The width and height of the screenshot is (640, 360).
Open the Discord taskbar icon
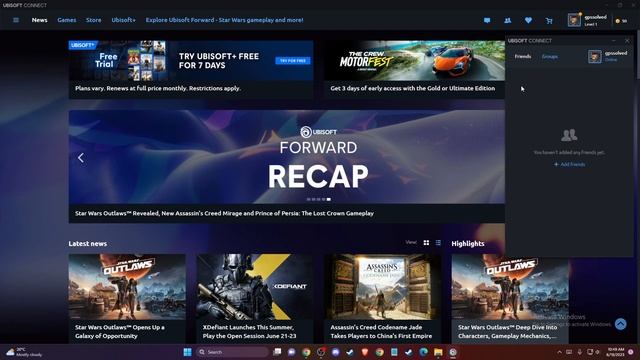tap(336, 352)
